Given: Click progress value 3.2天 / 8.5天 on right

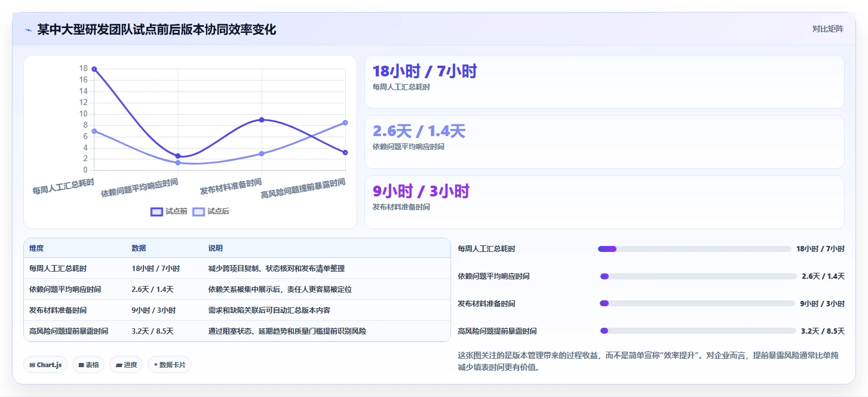Looking at the screenshot, I should tap(823, 331).
